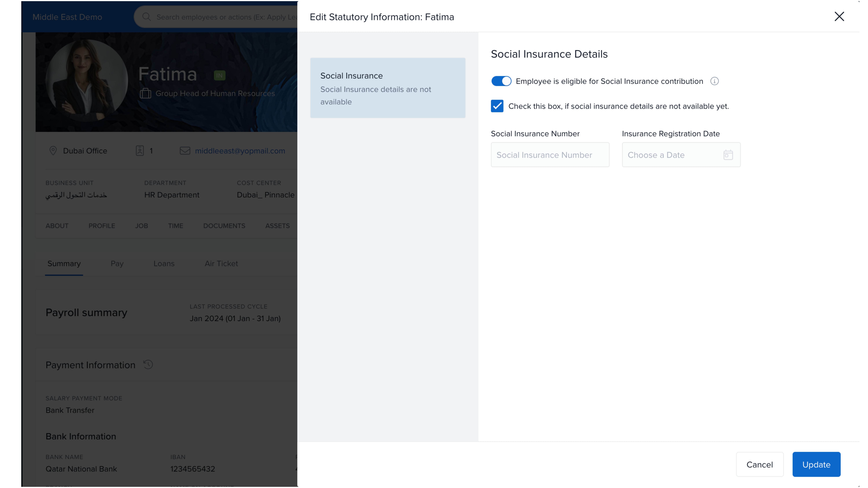Toggle Social Insurance contribution eligibility switch
This screenshot has width=868, height=488.
(501, 81)
